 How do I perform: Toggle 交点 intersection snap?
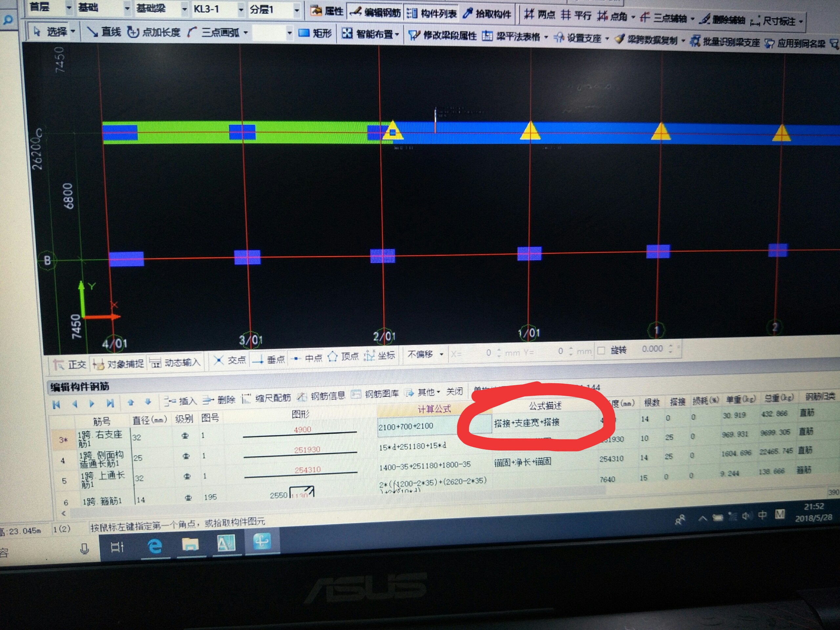230,360
